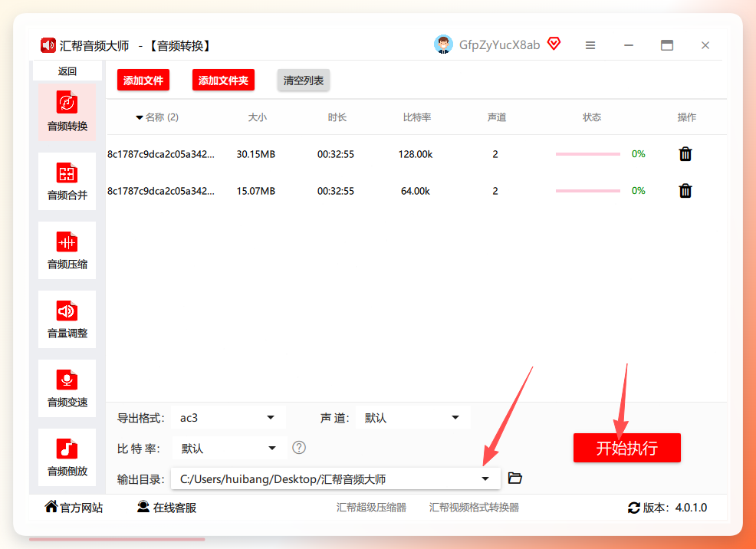Viewport: 756px width, 549px height.
Task: Click 添加文件 button
Action: [x=143, y=80]
